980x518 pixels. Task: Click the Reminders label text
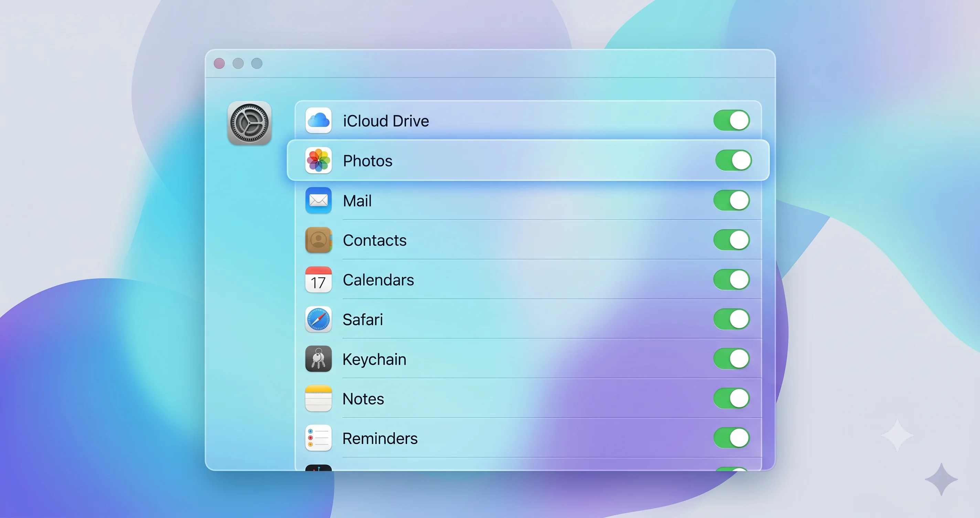380,438
